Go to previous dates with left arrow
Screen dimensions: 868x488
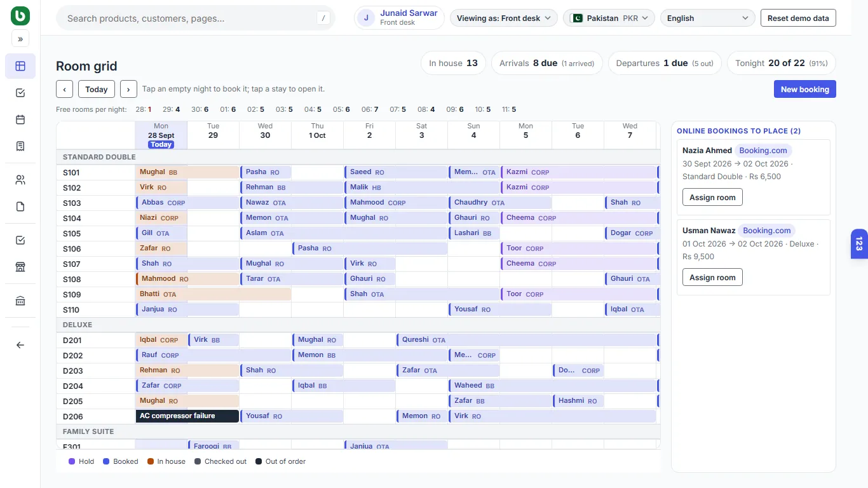64,89
